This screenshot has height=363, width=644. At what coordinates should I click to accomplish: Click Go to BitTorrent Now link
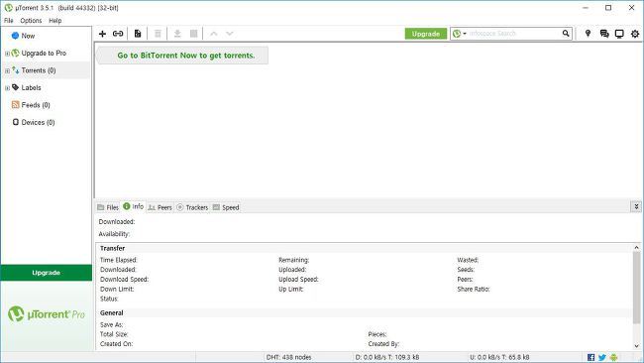click(x=186, y=56)
